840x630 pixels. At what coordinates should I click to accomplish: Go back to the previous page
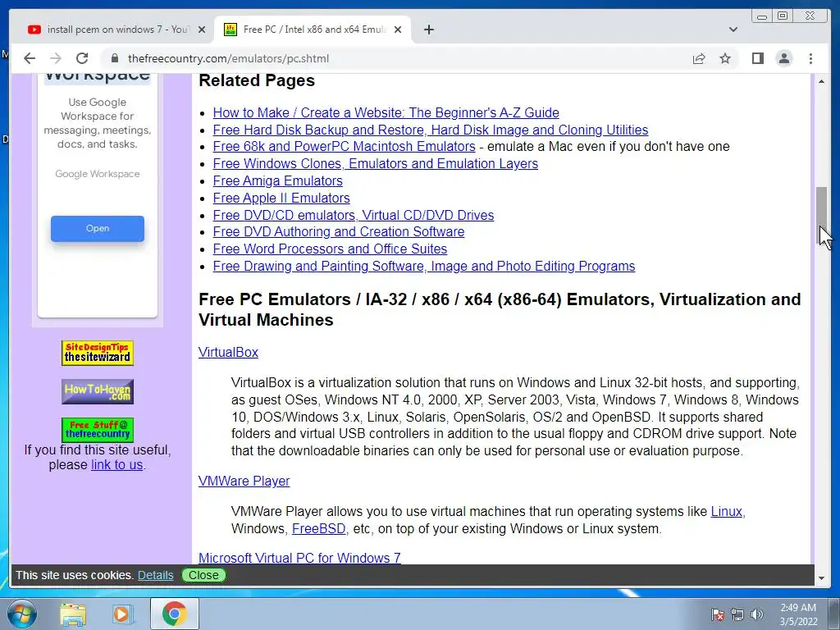tap(30, 58)
